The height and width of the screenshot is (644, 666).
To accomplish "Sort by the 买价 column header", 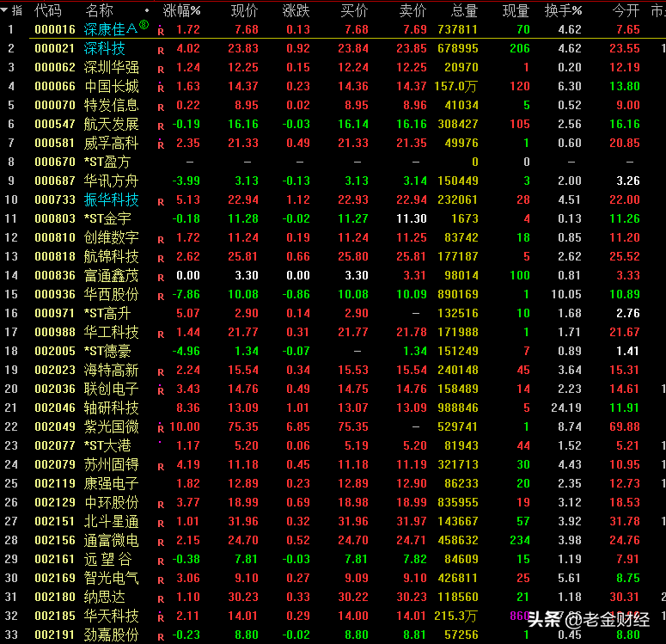I will 354,10.
